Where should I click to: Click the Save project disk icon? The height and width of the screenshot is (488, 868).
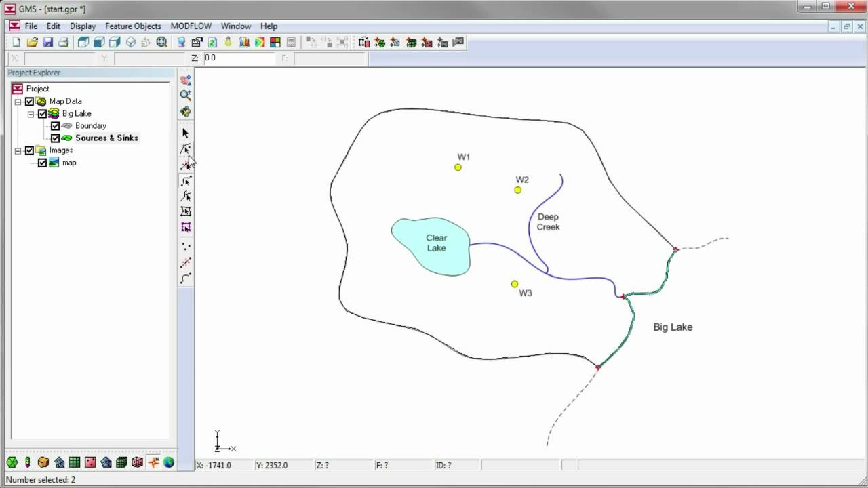[47, 42]
